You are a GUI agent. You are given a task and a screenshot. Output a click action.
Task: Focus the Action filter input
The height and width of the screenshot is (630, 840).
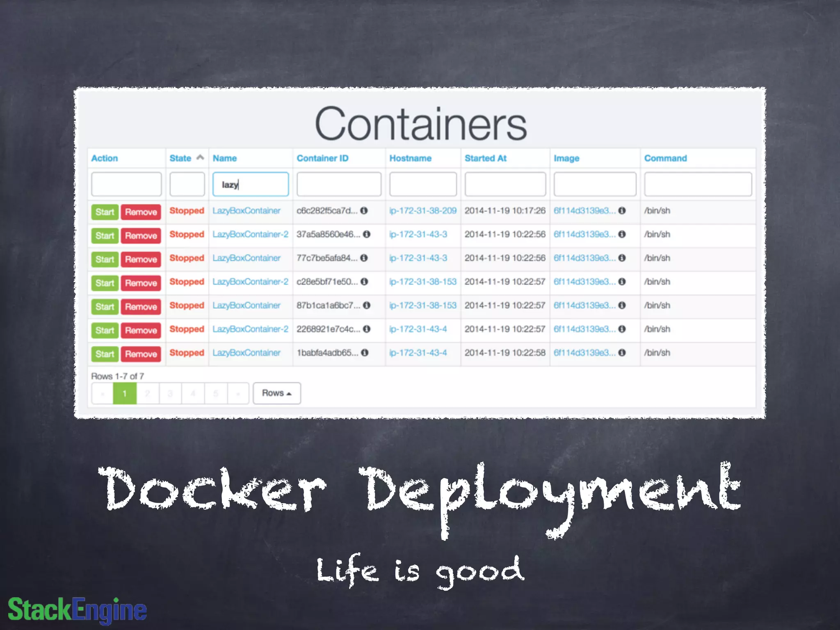click(126, 184)
